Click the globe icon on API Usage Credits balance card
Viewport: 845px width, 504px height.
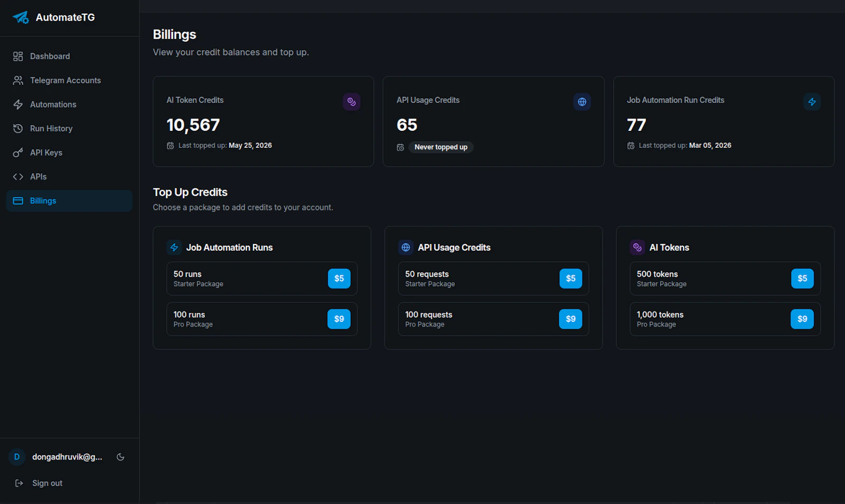[x=582, y=102]
